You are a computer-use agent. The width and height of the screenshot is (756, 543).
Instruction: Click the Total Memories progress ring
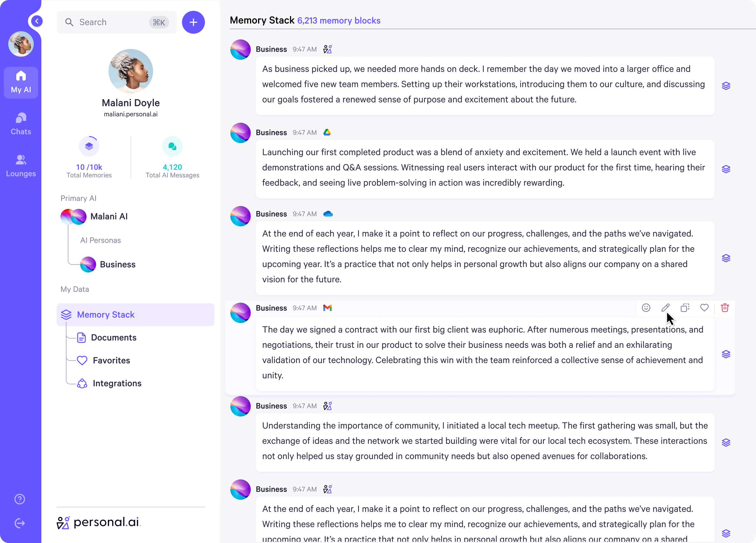pos(89,146)
